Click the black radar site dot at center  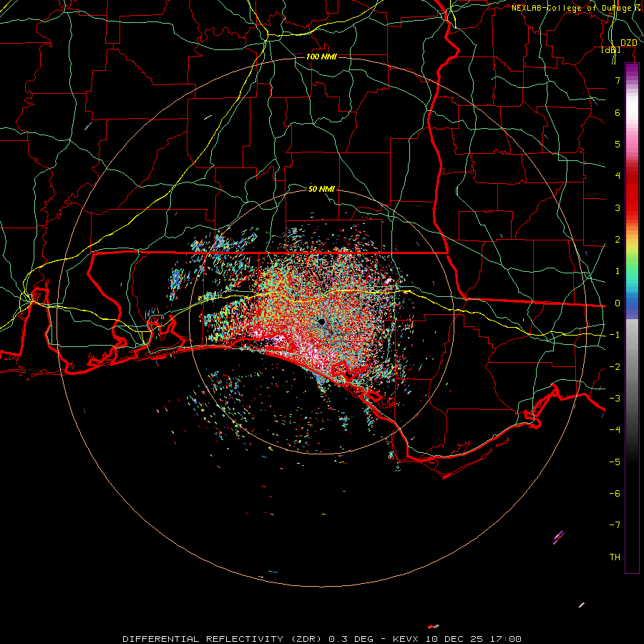coord(321,321)
